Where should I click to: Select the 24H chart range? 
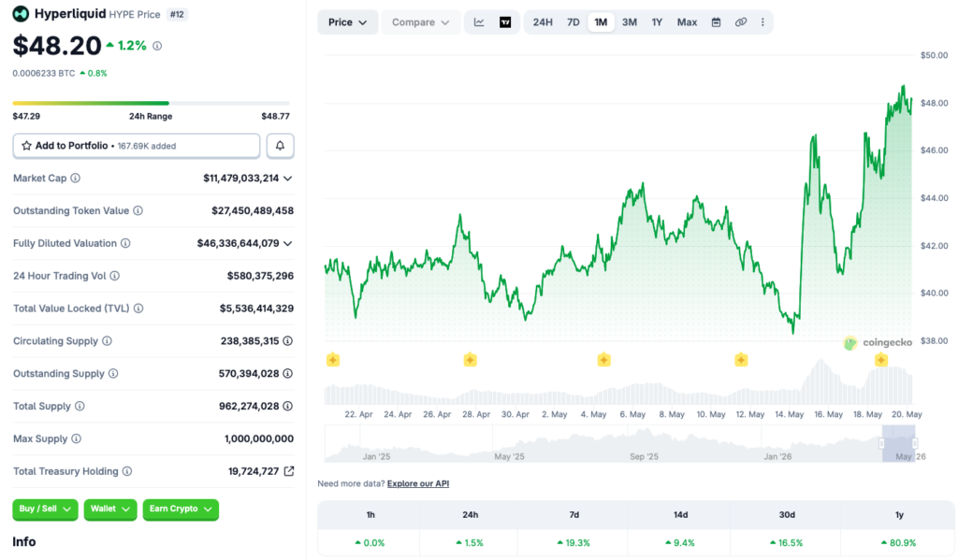543,22
